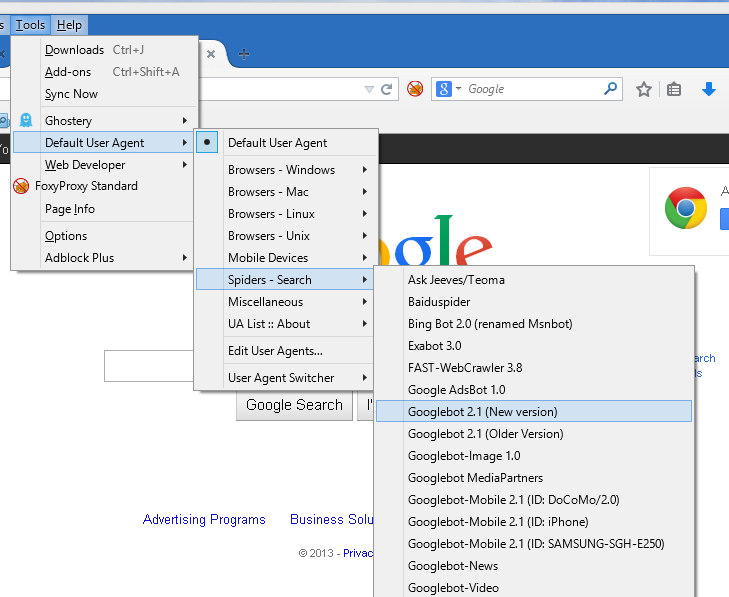This screenshot has width=729, height=597.
Task: Expand Browsers - Windows submenu
Action: [364, 170]
